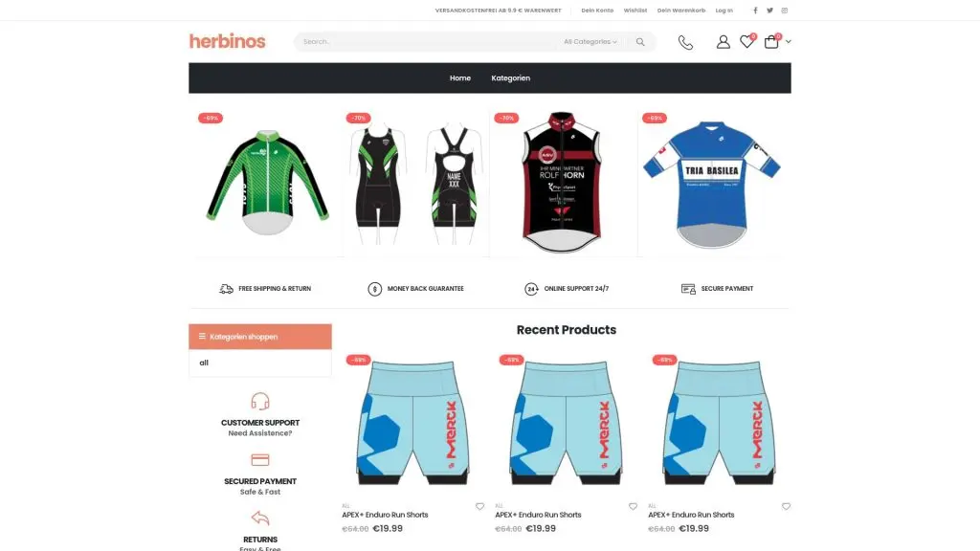Go to the Home menu item
This screenshot has height=551, width=980.
coord(460,78)
